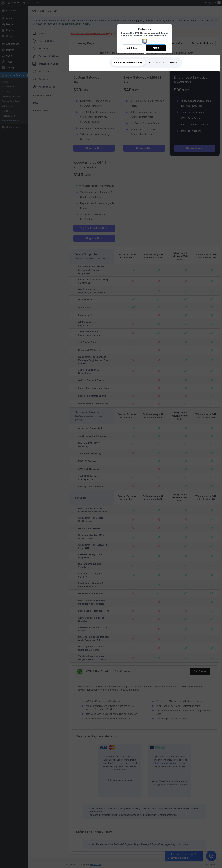Click here to check all supported forms
Viewport: 222px width, 868px height.
click(91, 258)
